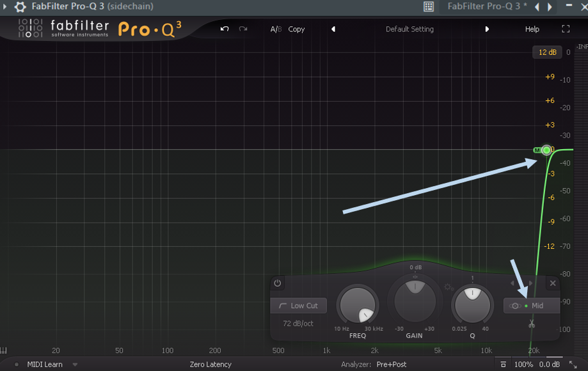The width and height of the screenshot is (588, 371).
Task: Click the Q value readout above Q knob
Action: point(472,278)
